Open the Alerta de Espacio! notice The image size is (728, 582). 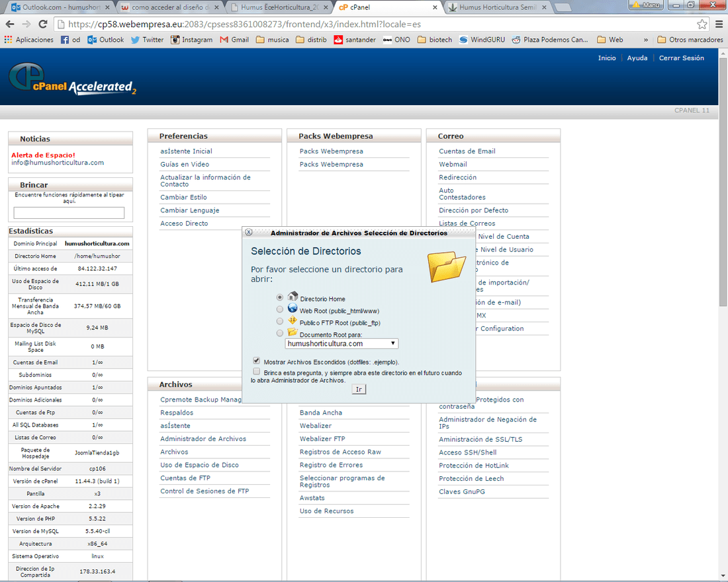pos(43,155)
